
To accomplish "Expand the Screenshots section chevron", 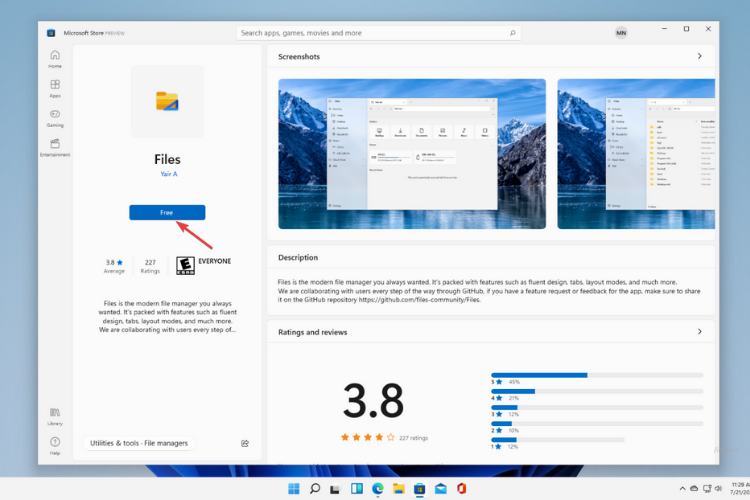I will tap(699, 56).
